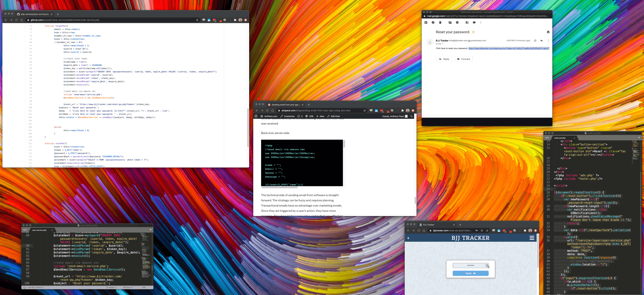Image resolution: width=644 pixels, height=295 pixels.
Task: Close the BJJ Tracker tab
Action: click(x=454, y=224)
